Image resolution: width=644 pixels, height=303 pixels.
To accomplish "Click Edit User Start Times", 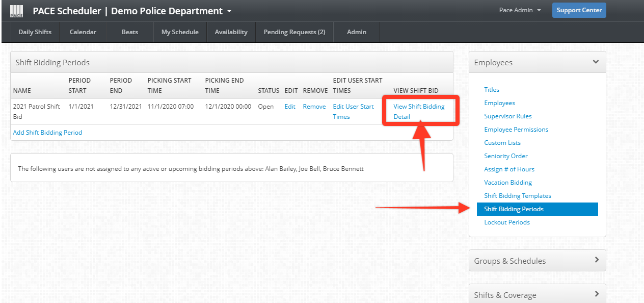I will (352, 111).
